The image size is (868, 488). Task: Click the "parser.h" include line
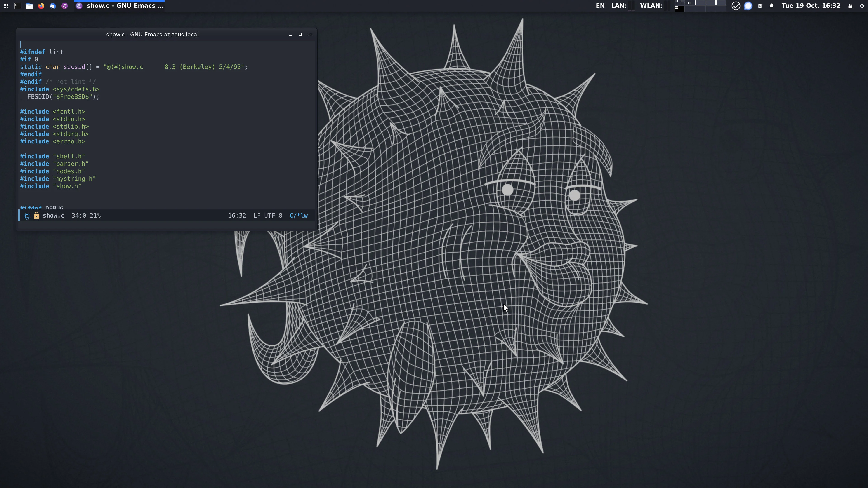pyautogui.click(x=54, y=164)
